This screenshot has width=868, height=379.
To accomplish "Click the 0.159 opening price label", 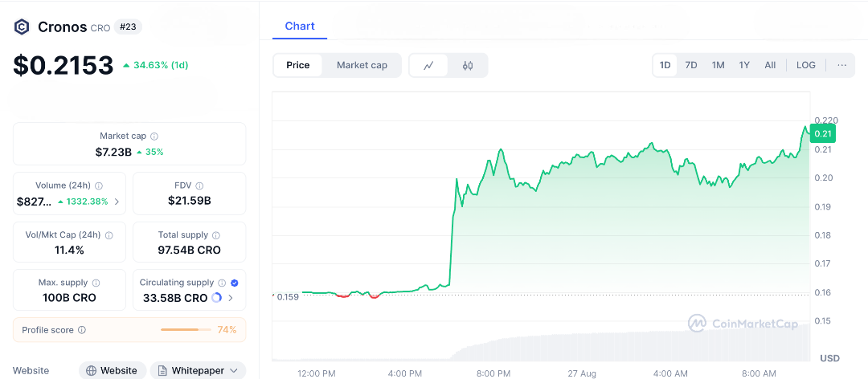I will point(287,297).
